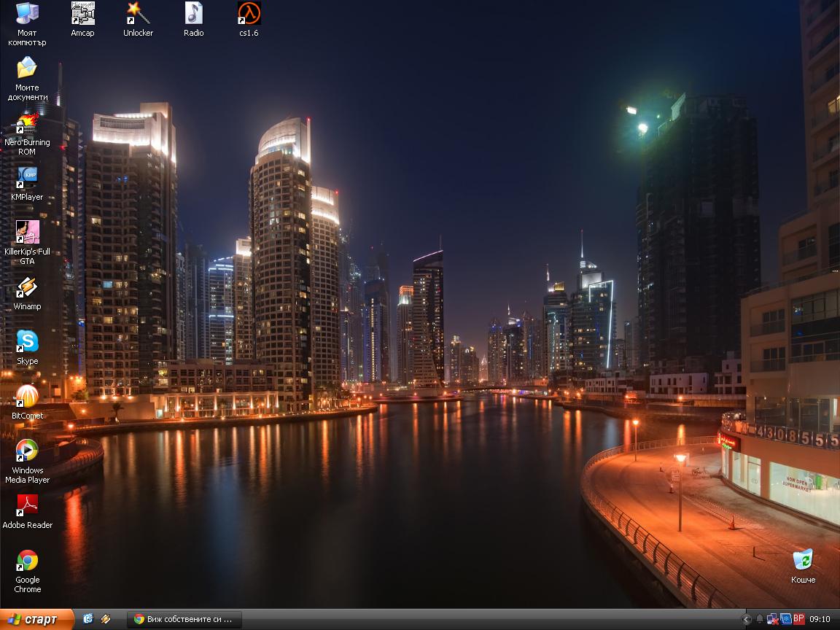The width and height of the screenshot is (840, 630).
Task: Select the Radio desktop shortcut
Action: (193, 14)
